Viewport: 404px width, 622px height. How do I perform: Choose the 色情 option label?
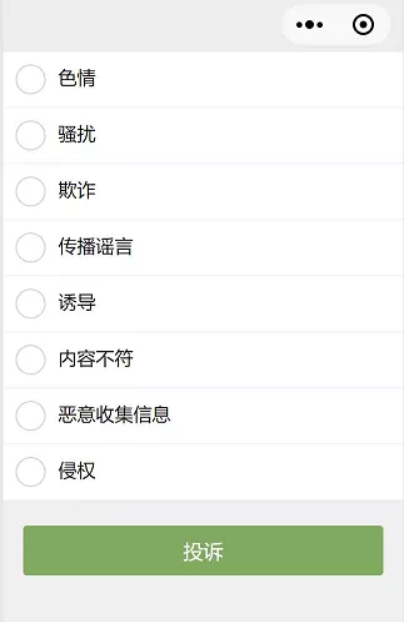[x=77, y=78]
